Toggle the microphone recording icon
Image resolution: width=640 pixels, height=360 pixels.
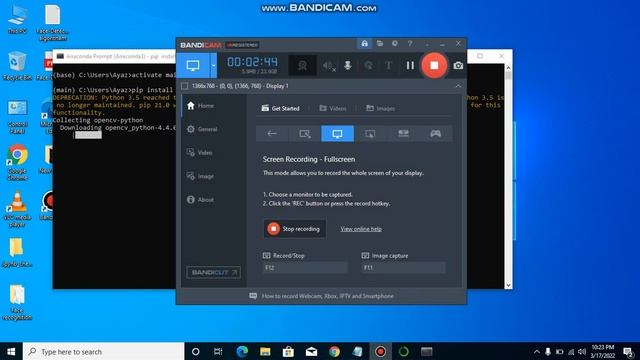click(x=348, y=66)
